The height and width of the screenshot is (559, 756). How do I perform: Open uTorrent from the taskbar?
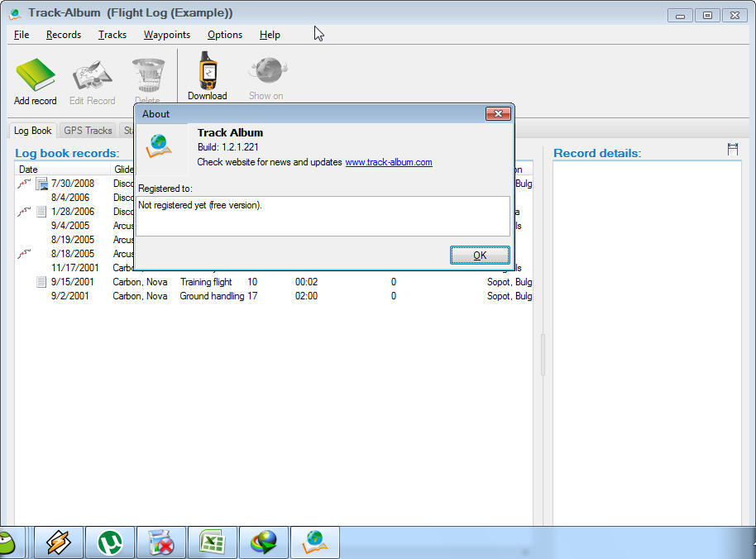[x=110, y=542]
